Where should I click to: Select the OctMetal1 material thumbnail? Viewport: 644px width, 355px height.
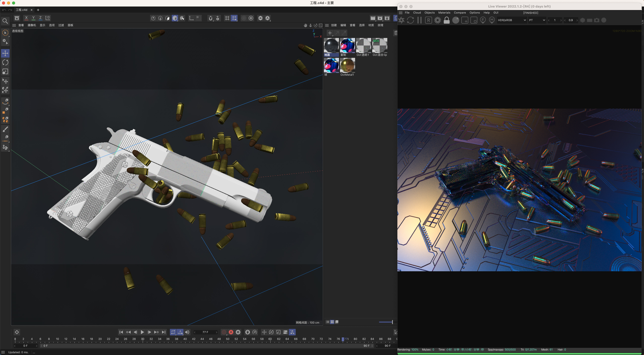pyautogui.click(x=347, y=65)
